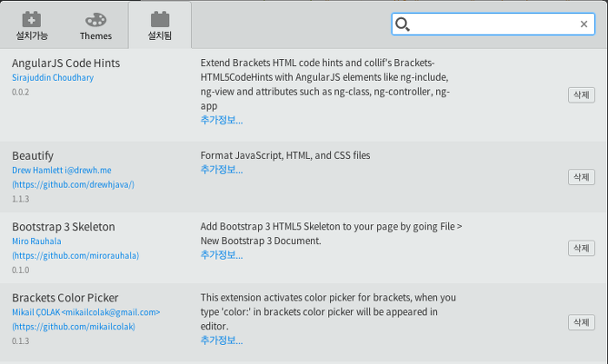Open the 설치가능 tab
608x364 pixels.
pos(32,25)
